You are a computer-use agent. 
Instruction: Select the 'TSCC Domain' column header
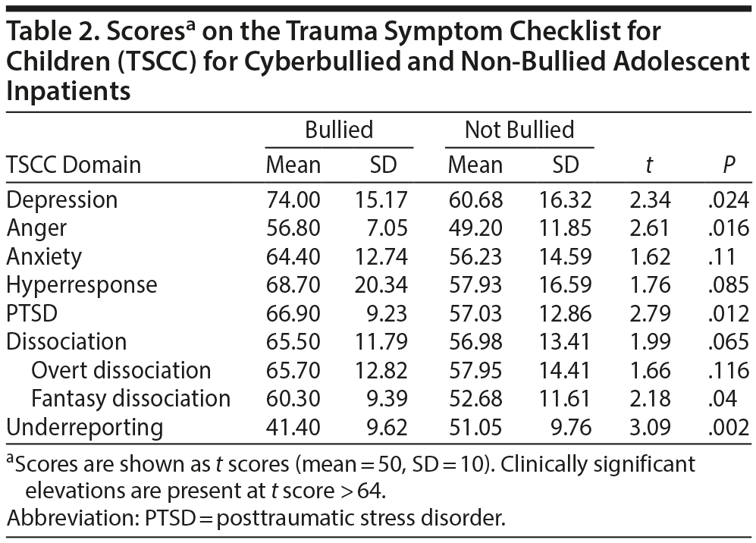pos(74,165)
